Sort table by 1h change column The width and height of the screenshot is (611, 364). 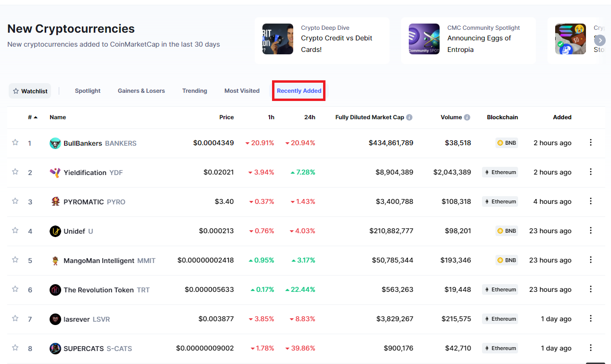[x=271, y=117]
